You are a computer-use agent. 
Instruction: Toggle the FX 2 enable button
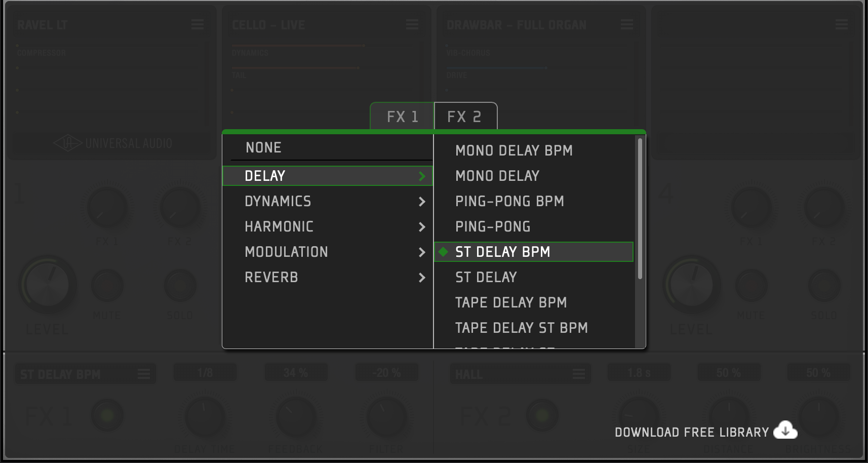[542, 416]
